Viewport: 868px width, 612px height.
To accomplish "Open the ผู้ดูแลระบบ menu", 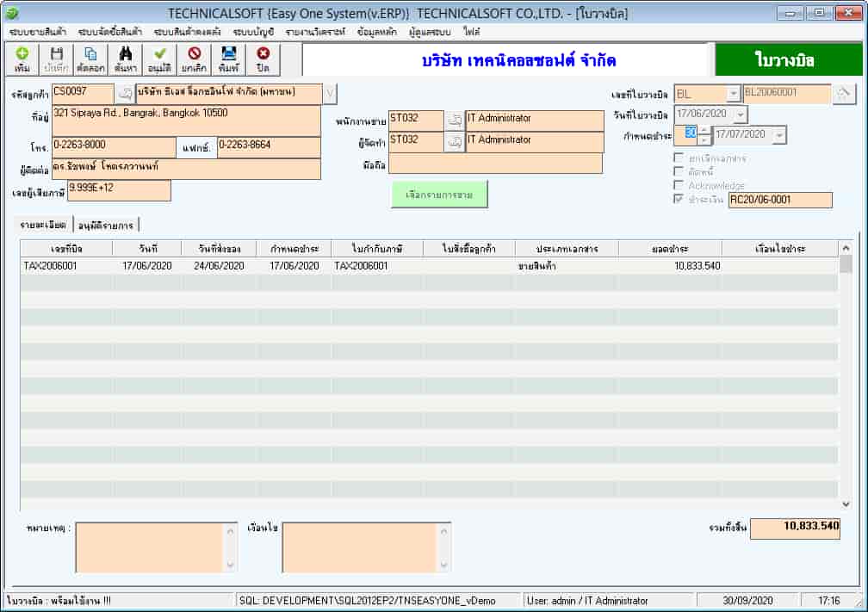I will (430, 32).
